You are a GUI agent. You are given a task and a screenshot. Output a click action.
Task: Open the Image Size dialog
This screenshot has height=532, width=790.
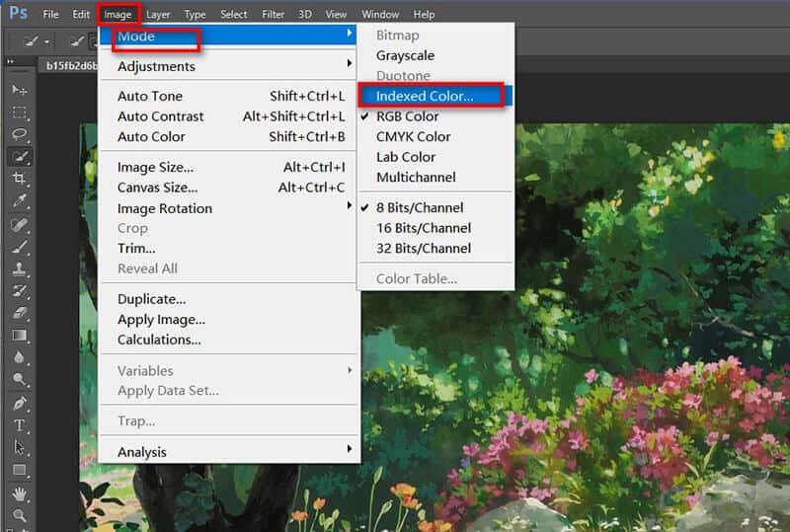[x=155, y=167]
